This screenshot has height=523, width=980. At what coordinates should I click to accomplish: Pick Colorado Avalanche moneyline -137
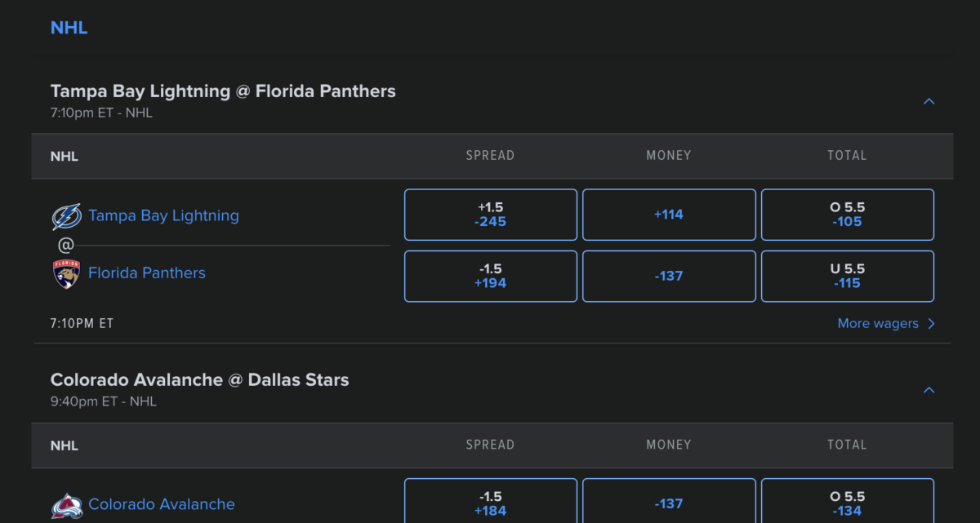pyautogui.click(x=669, y=501)
